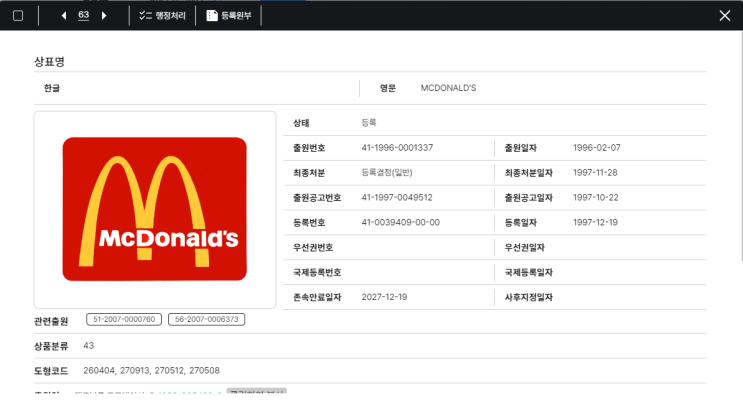The image size is (743, 402).
Task: Select figure codes 260404, 270913, 270512, 270508
Action: (151, 371)
